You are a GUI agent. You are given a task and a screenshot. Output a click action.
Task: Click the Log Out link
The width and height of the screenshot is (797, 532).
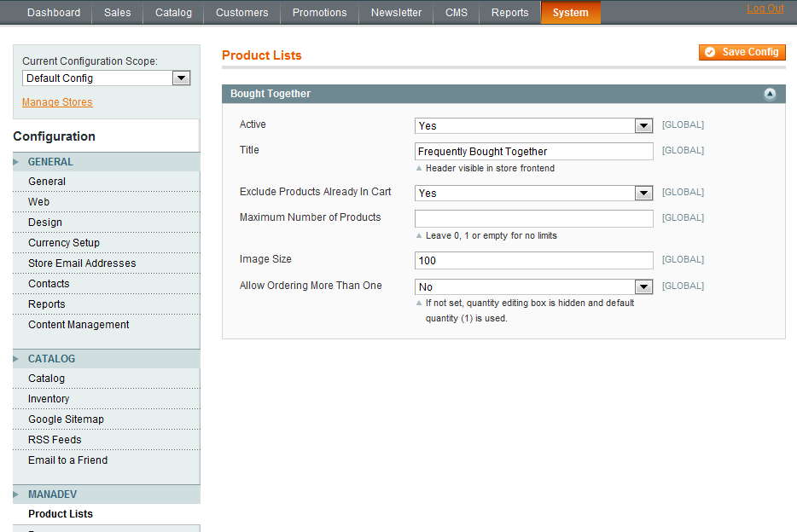point(765,9)
